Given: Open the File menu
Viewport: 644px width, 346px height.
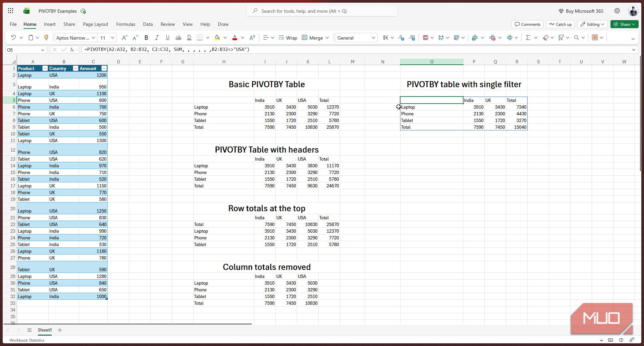Looking at the screenshot, I should click(13, 24).
